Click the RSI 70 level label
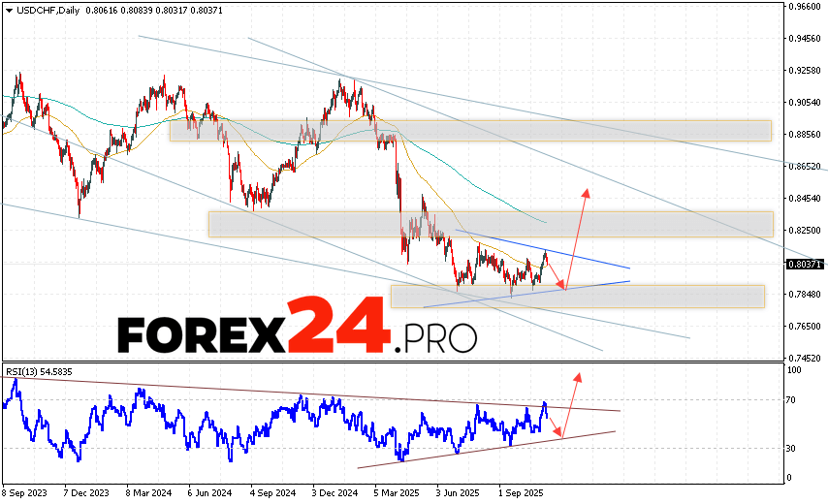The height and width of the screenshot is (504, 828). 792,400
